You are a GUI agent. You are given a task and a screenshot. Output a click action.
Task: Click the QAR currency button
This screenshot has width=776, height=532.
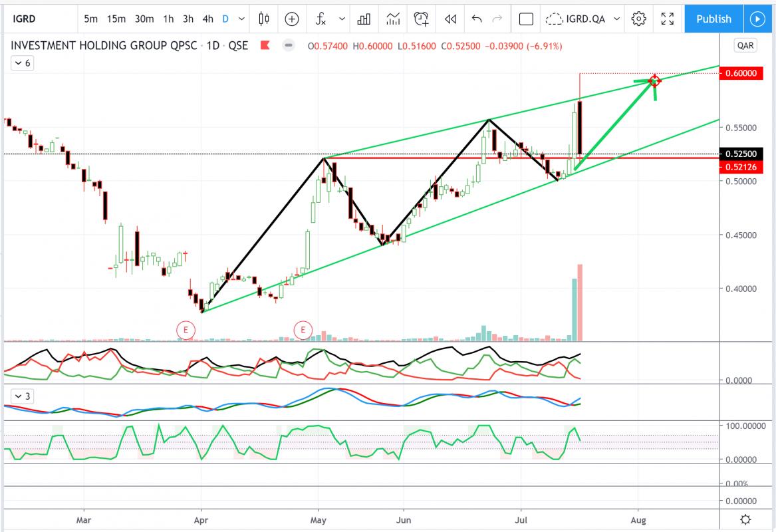(x=745, y=45)
